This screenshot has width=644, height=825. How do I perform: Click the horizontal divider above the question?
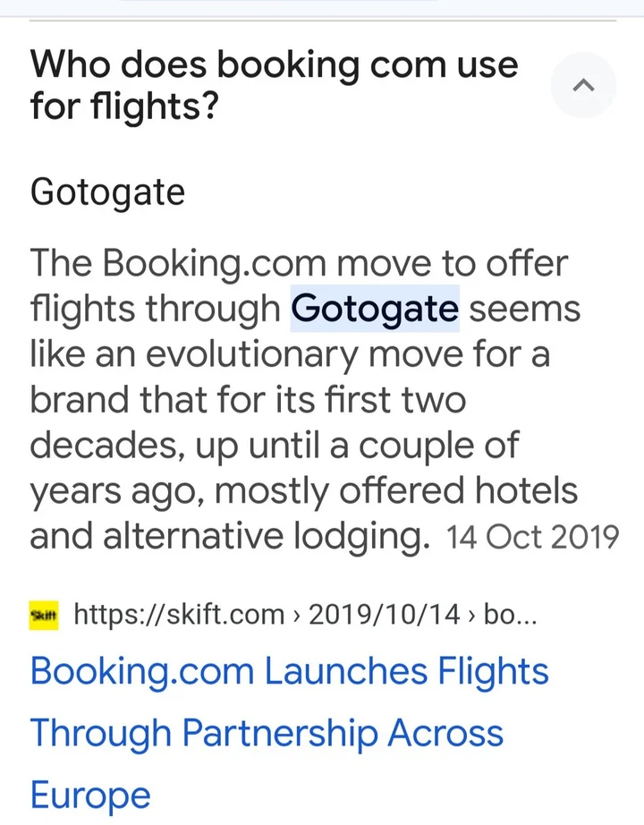(323, 21)
